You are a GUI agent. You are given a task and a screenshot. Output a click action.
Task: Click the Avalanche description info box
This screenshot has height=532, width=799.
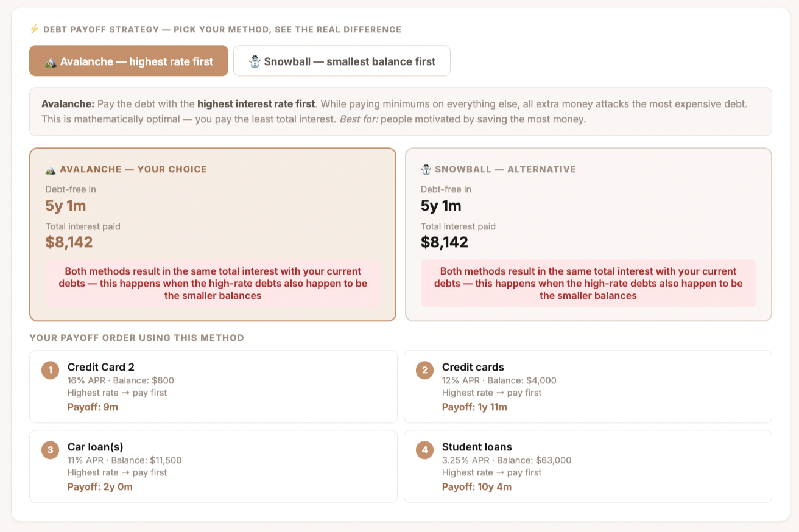(401, 111)
